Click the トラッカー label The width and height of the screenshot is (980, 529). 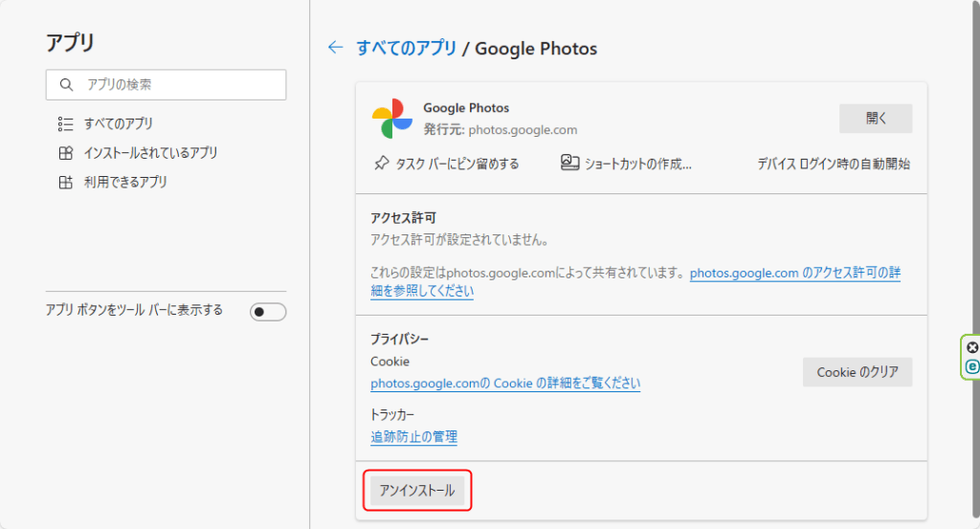[x=392, y=415]
